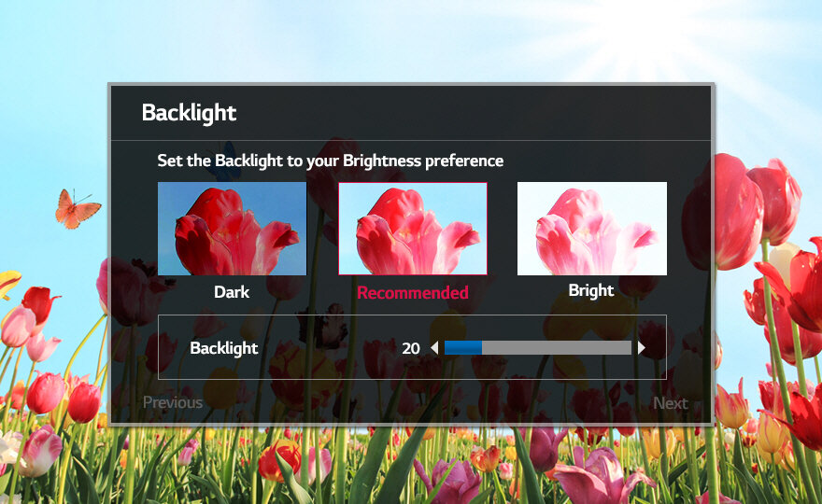Click the gray unfilled part of the backlight slider
This screenshot has height=504, width=822.
[556, 348]
